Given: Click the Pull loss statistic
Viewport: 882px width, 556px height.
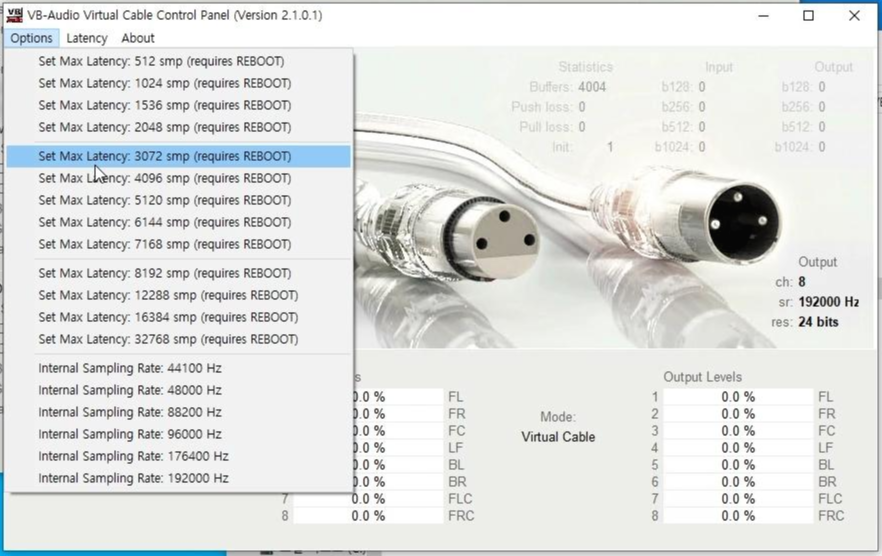Looking at the screenshot, I should click(x=552, y=127).
